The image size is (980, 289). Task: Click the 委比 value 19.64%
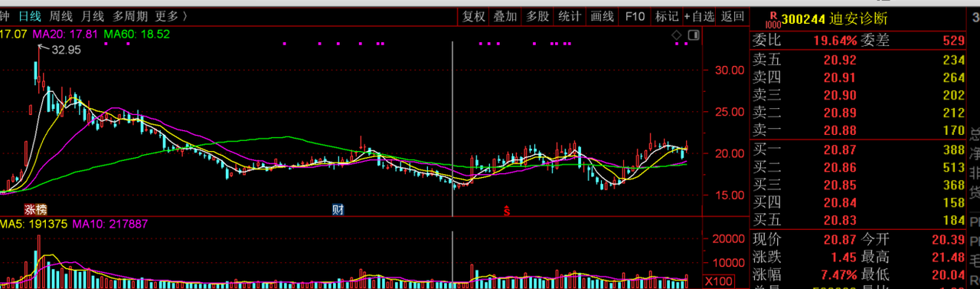[x=835, y=41]
